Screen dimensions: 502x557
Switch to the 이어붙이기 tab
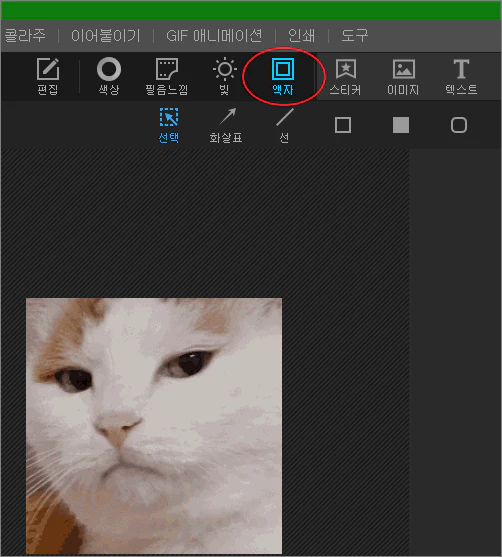pyautogui.click(x=106, y=36)
